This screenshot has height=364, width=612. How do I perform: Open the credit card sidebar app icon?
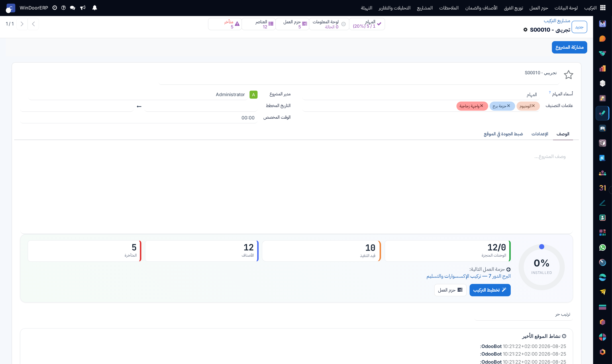(602, 307)
